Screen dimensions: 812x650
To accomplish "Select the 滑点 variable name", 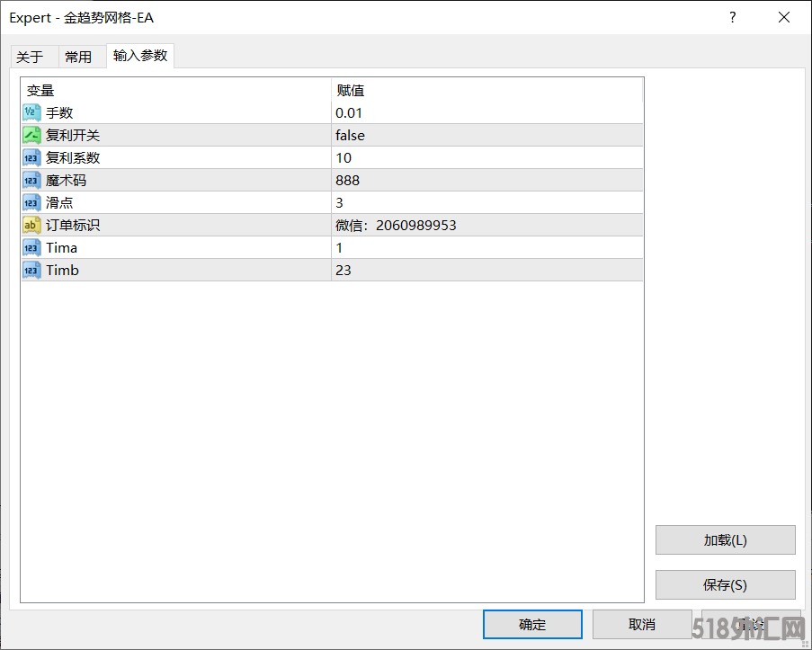I will tap(59, 202).
